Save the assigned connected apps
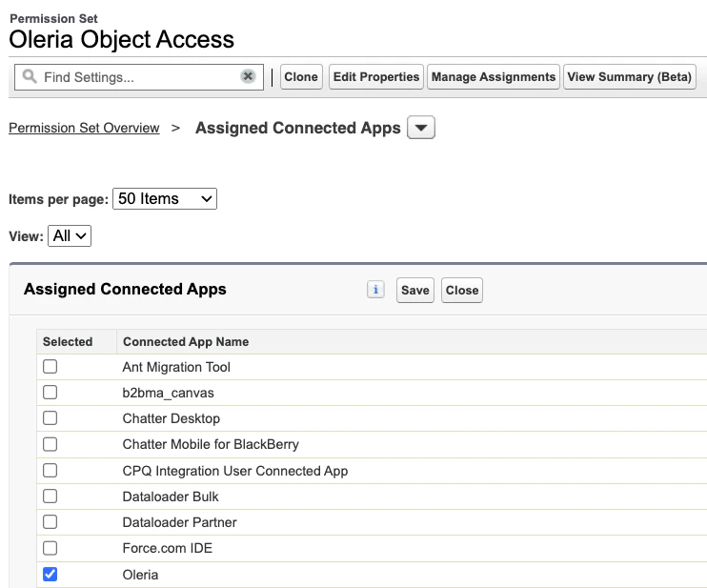 pyautogui.click(x=415, y=290)
